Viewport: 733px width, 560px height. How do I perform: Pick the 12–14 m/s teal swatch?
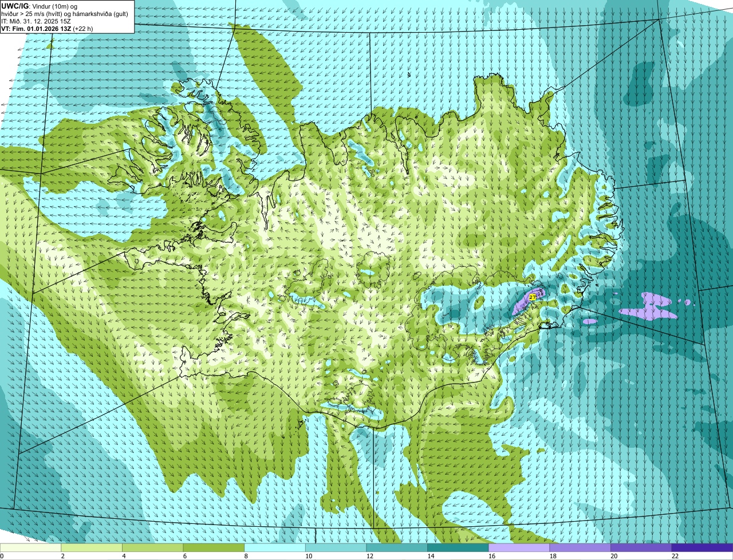(397, 547)
